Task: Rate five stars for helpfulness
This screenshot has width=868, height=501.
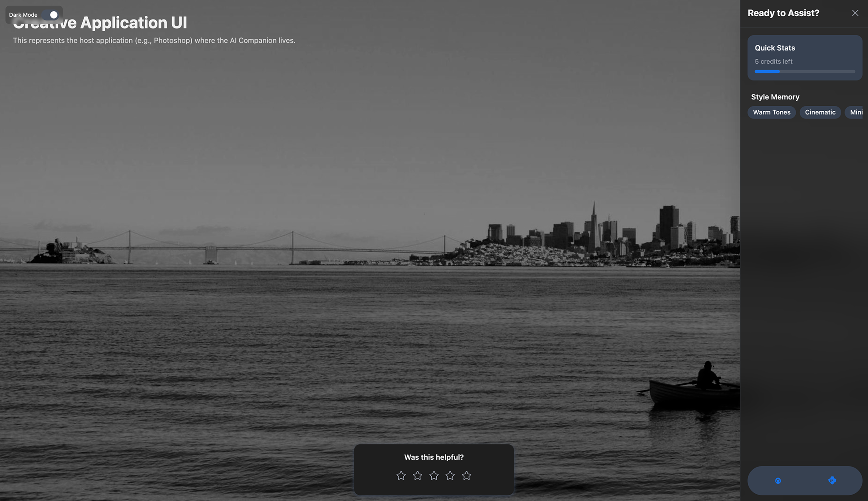Action: pos(467,476)
